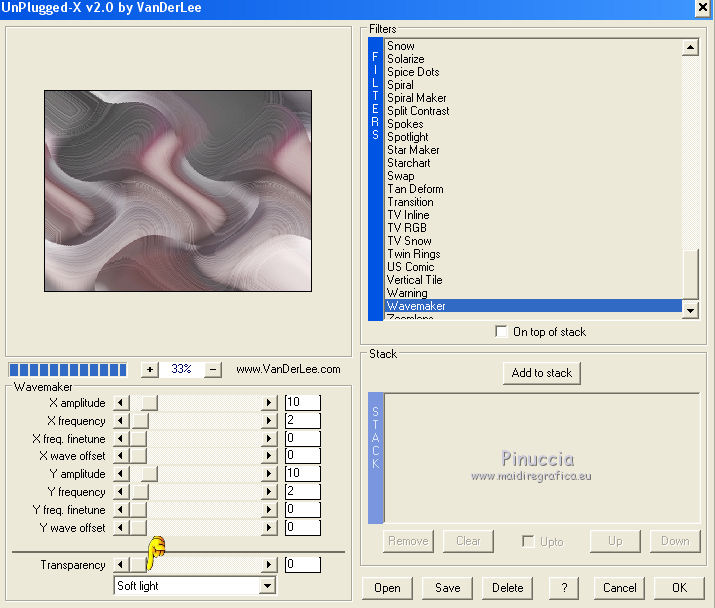The height and width of the screenshot is (608, 715).
Task: Click Y amplitude left arrow
Action: click(121, 473)
